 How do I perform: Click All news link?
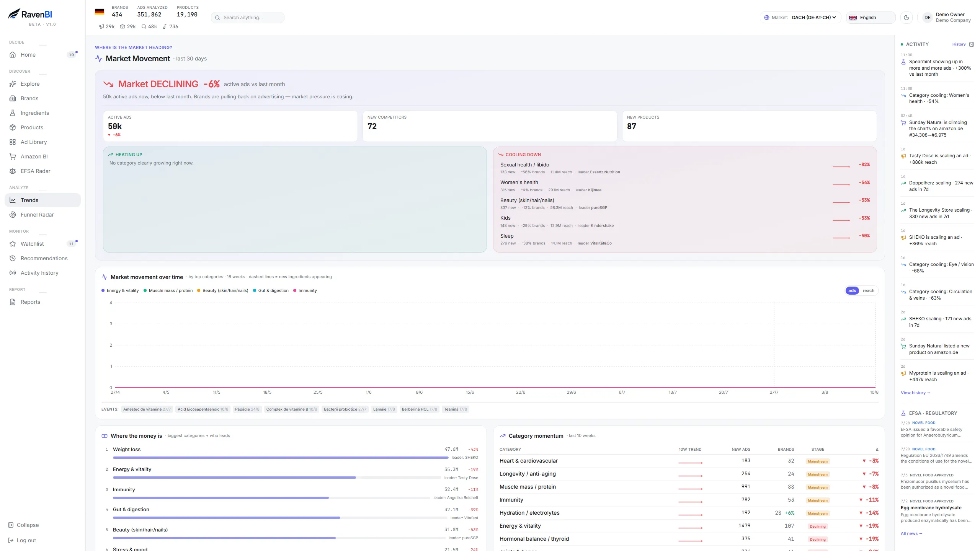pyautogui.click(x=911, y=533)
